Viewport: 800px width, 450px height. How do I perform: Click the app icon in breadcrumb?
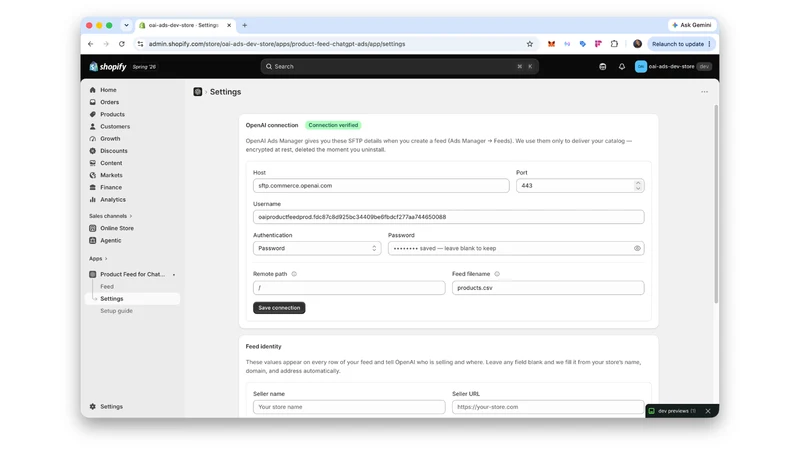click(197, 92)
